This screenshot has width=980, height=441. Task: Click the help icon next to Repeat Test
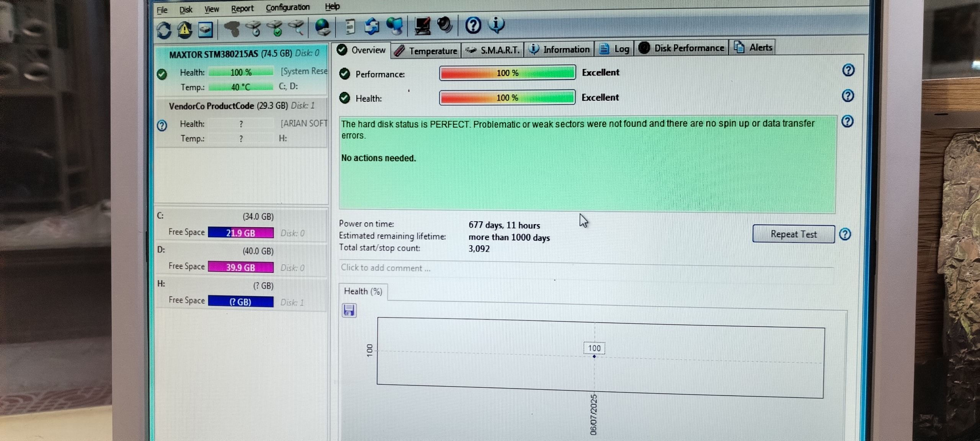point(845,234)
